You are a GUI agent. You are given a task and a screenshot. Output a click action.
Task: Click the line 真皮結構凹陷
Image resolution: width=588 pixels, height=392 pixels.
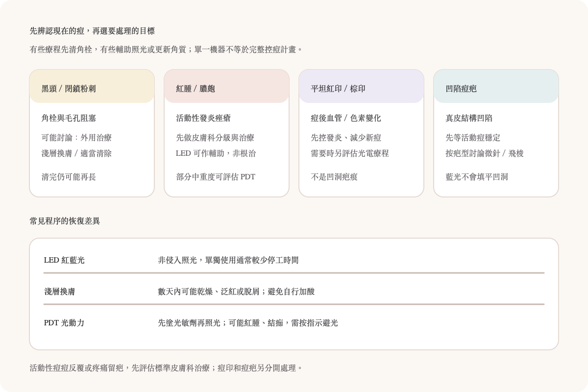pos(469,118)
